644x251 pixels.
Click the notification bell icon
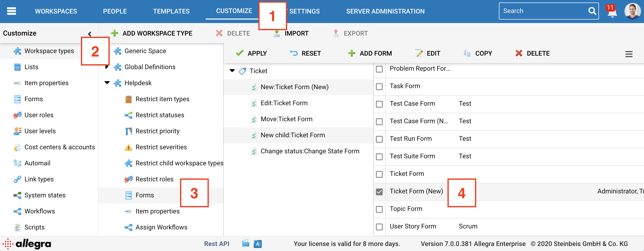612,12
